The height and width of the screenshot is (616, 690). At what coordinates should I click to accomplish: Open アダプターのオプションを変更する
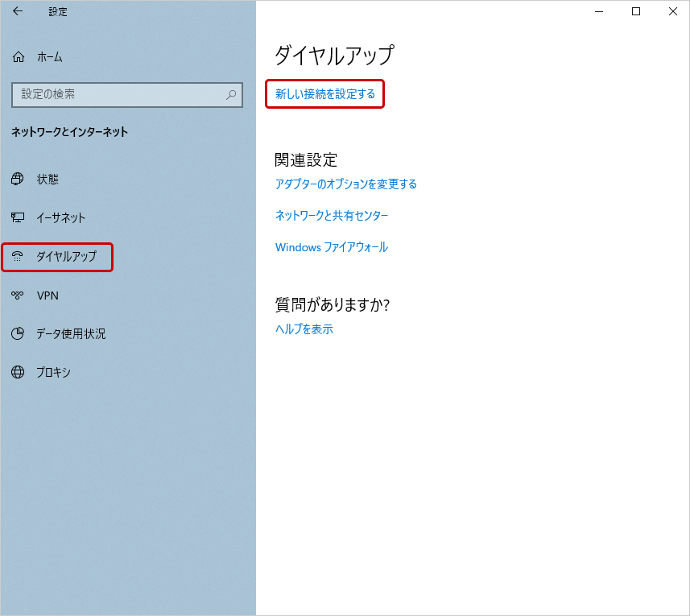(345, 184)
